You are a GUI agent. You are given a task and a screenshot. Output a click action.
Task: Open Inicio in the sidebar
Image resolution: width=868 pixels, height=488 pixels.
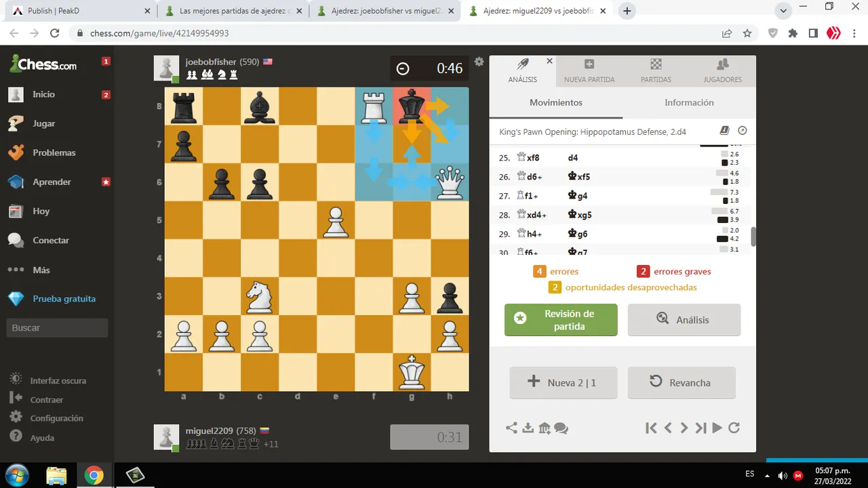pos(43,94)
